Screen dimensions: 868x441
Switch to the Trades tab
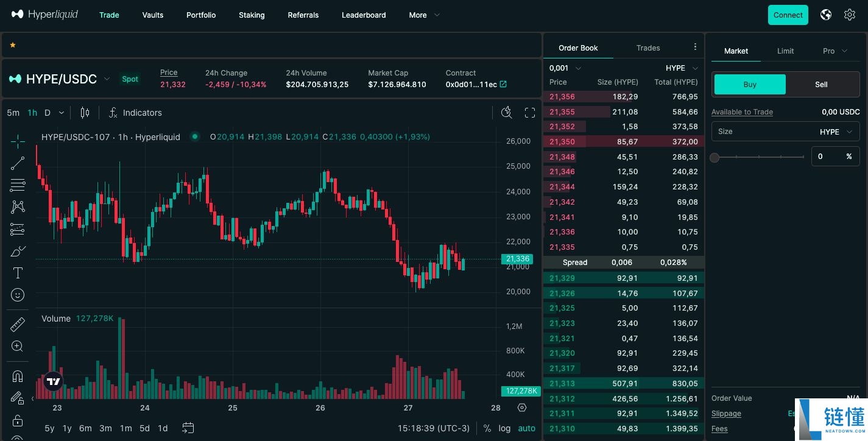coord(648,48)
